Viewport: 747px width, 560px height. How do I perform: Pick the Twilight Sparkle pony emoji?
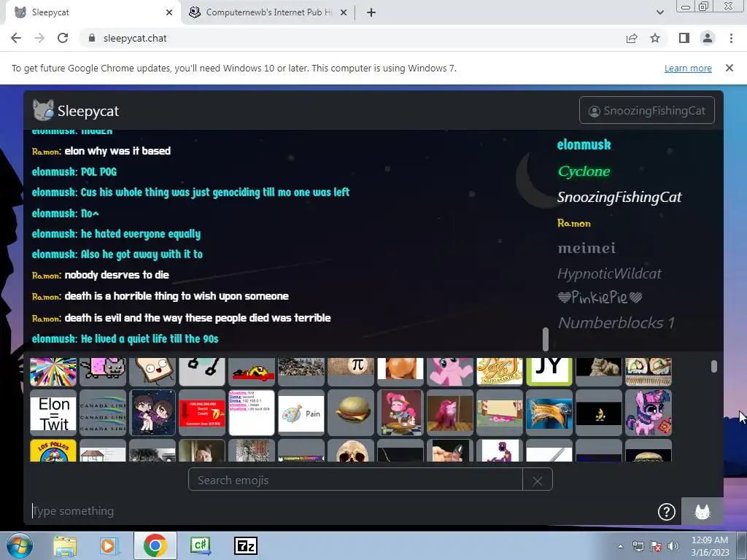[649, 413]
